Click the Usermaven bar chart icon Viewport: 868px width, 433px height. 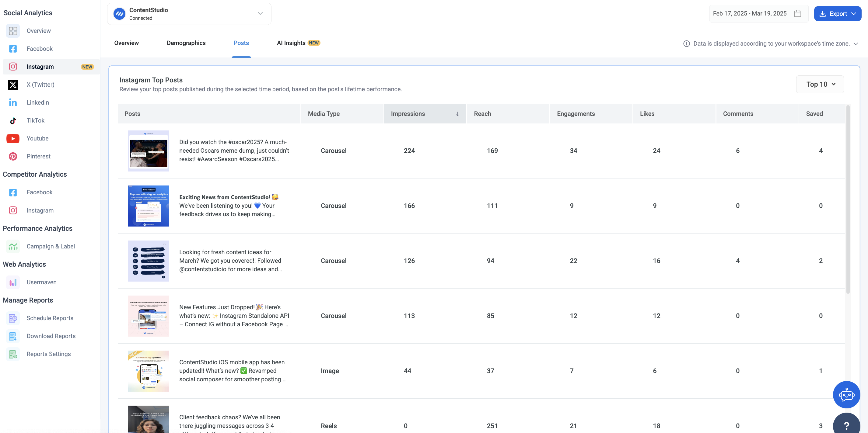(13, 282)
